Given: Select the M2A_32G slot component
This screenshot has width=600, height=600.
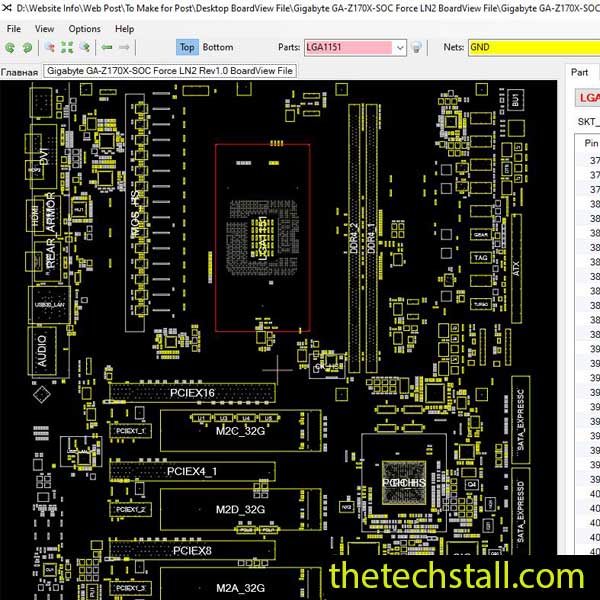Looking at the screenshot, I should coord(240,584).
